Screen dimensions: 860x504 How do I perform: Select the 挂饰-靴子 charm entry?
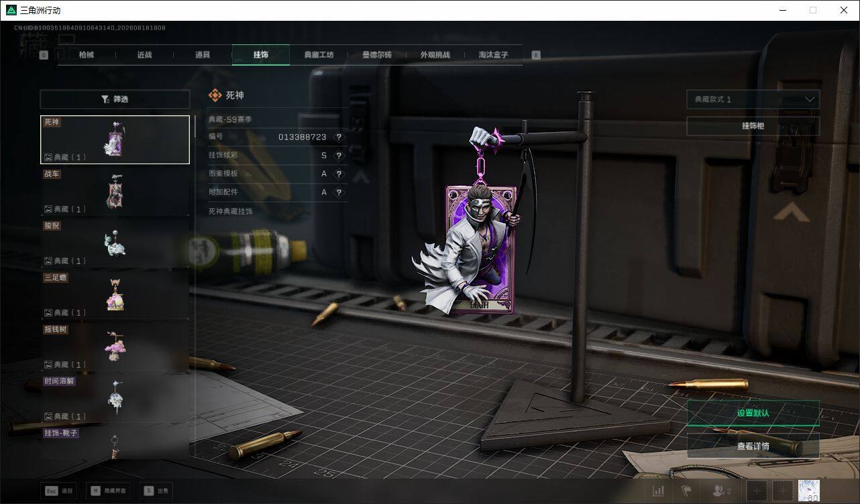[115, 443]
